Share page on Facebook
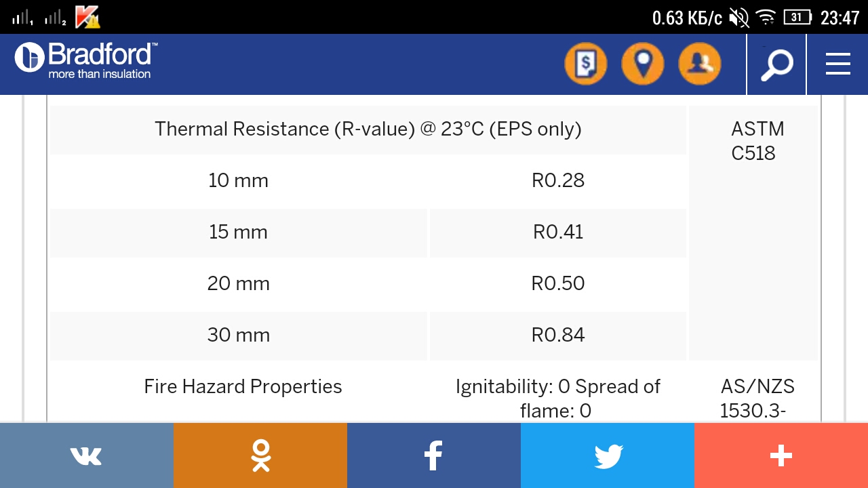 pyautogui.click(x=434, y=455)
